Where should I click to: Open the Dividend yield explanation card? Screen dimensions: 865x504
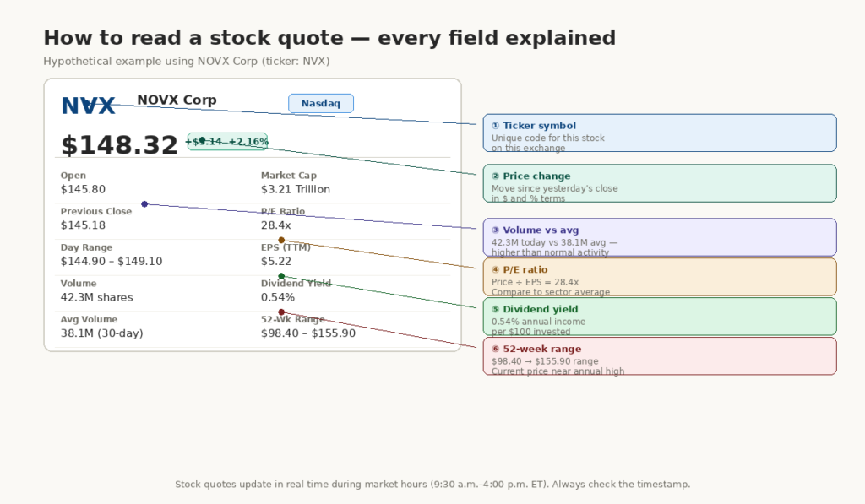pos(660,317)
